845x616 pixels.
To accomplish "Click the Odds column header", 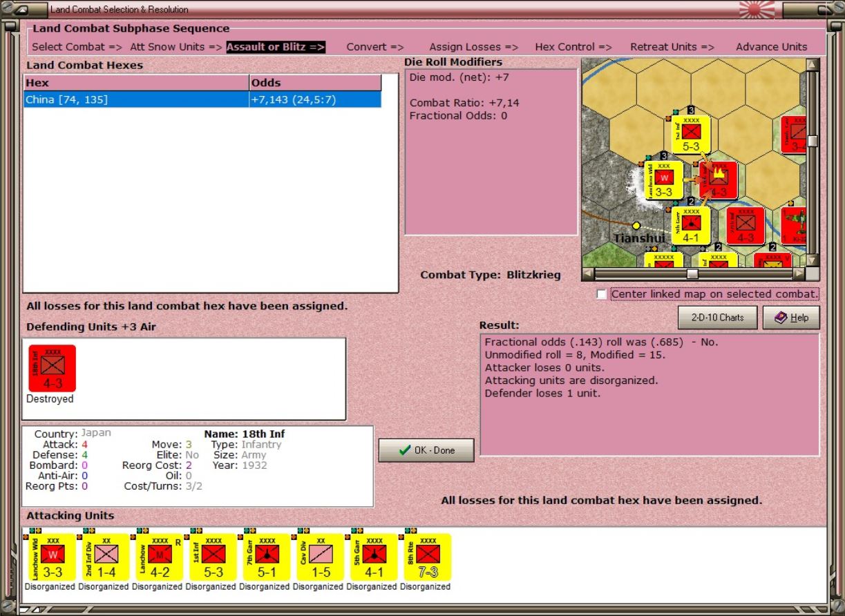I will [x=315, y=82].
